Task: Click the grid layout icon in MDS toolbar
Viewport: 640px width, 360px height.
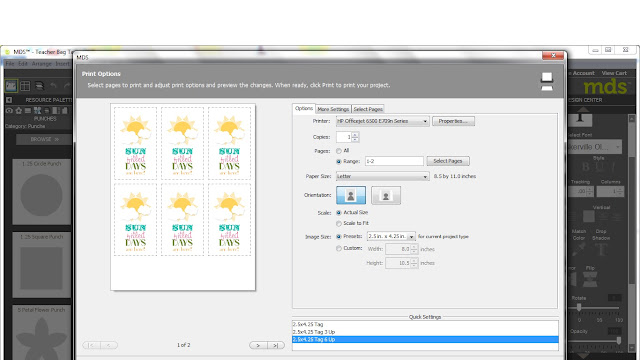Action: (x=25, y=86)
